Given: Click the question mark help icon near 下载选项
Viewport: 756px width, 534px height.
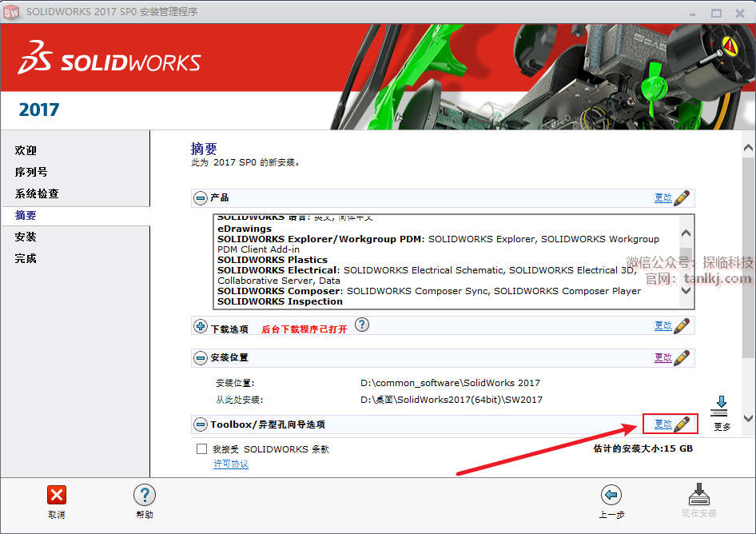Looking at the screenshot, I should tap(362, 325).
